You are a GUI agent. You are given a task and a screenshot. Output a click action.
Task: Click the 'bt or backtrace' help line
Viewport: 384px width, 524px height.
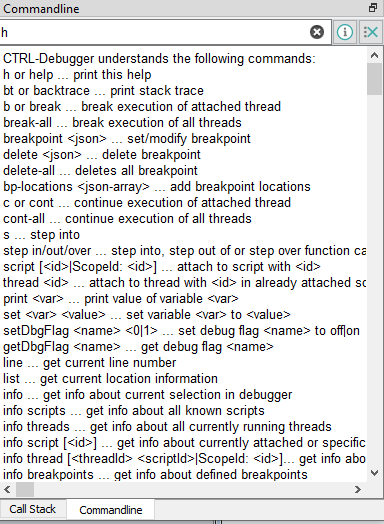(x=103, y=91)
